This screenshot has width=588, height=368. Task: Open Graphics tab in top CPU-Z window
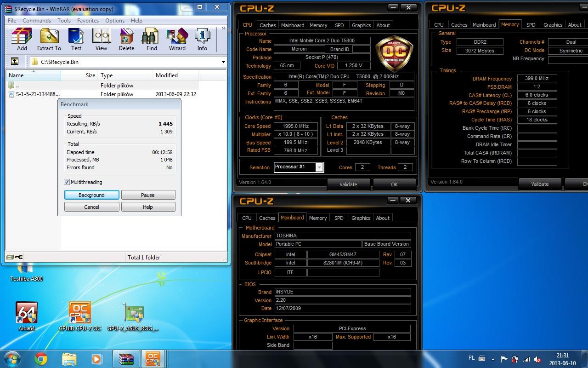click(361, 25)
